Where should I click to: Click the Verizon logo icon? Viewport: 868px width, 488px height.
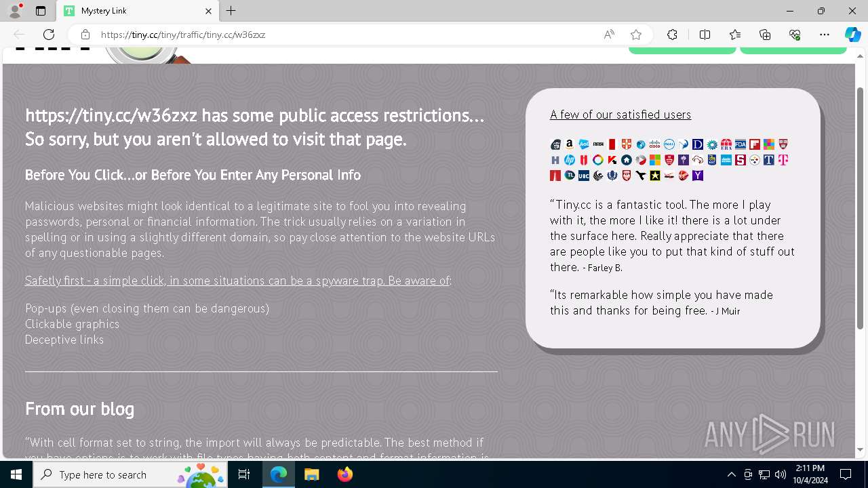669,176
